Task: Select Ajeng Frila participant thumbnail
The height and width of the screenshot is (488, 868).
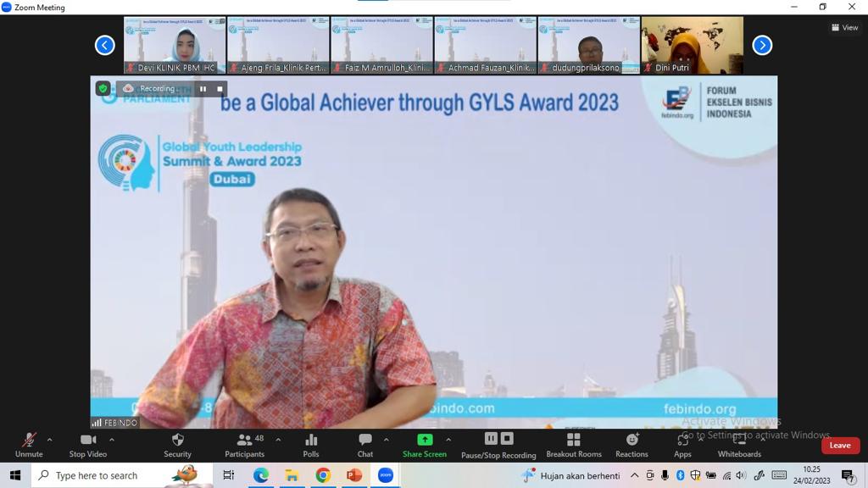Action: click(278, 46)
